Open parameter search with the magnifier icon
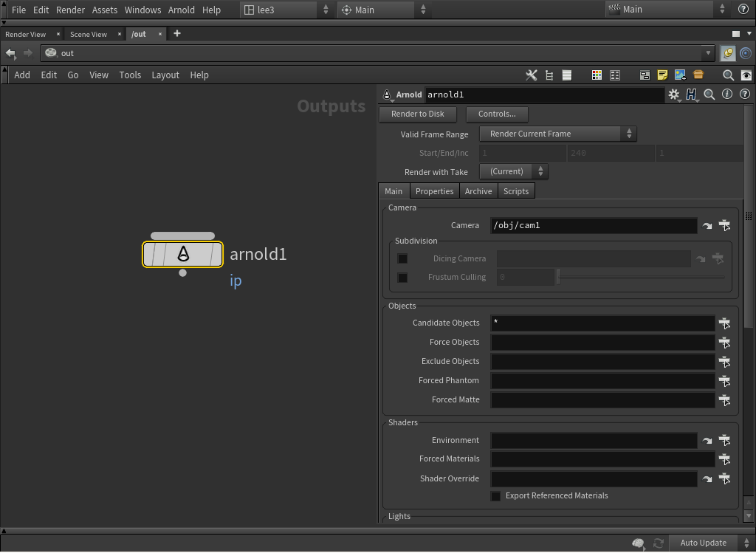Screen dimensions: 756x553 tap(709, 95)
